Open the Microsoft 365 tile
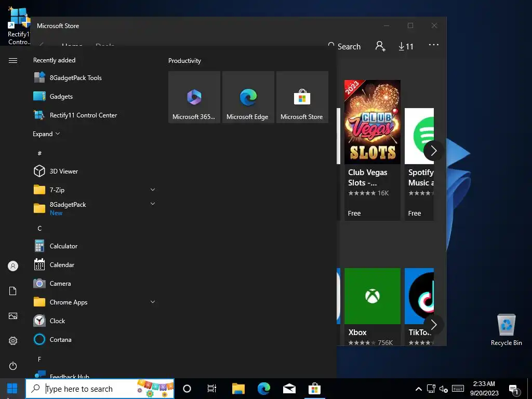The height and width of the screenshot is (399, 532). 194,97
